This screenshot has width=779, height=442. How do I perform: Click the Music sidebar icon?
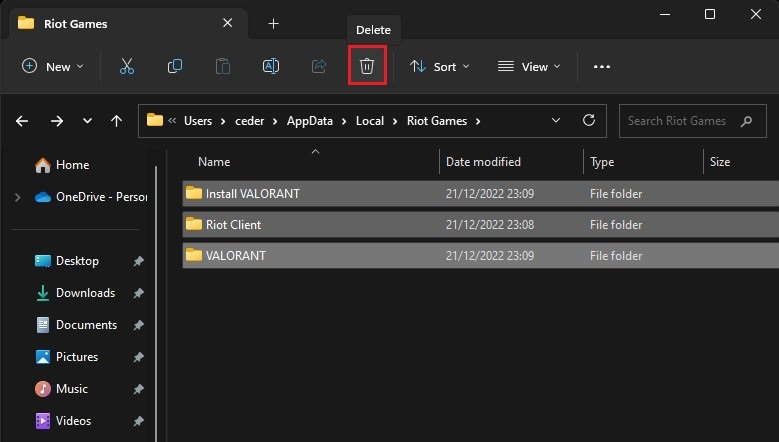43,388
